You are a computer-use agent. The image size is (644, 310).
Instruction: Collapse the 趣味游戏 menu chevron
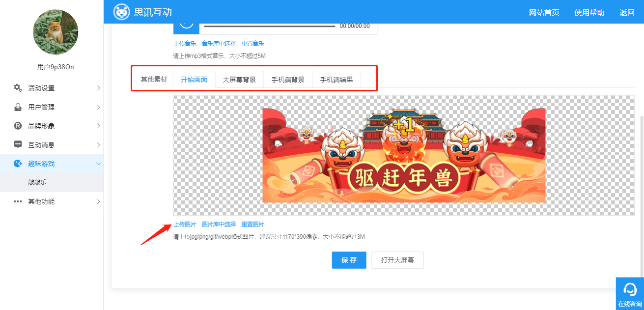tap(98, 164)
